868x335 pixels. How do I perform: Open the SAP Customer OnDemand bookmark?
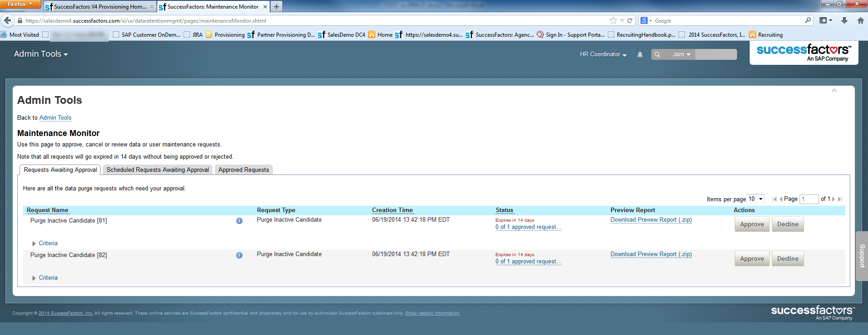pos(146,34)
